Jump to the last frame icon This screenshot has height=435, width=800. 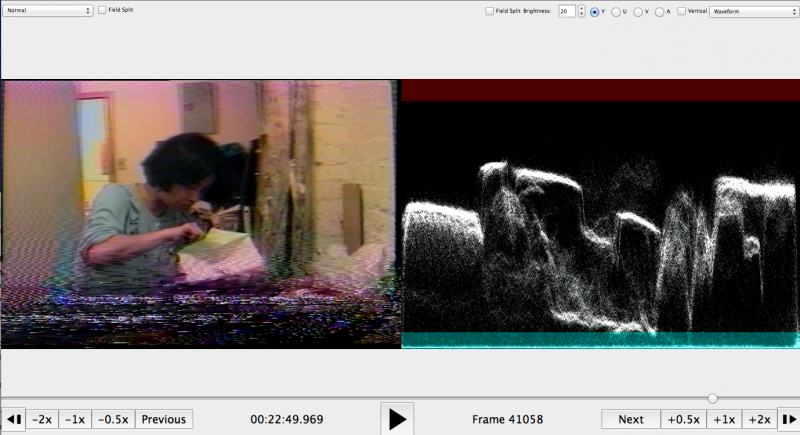787,419
